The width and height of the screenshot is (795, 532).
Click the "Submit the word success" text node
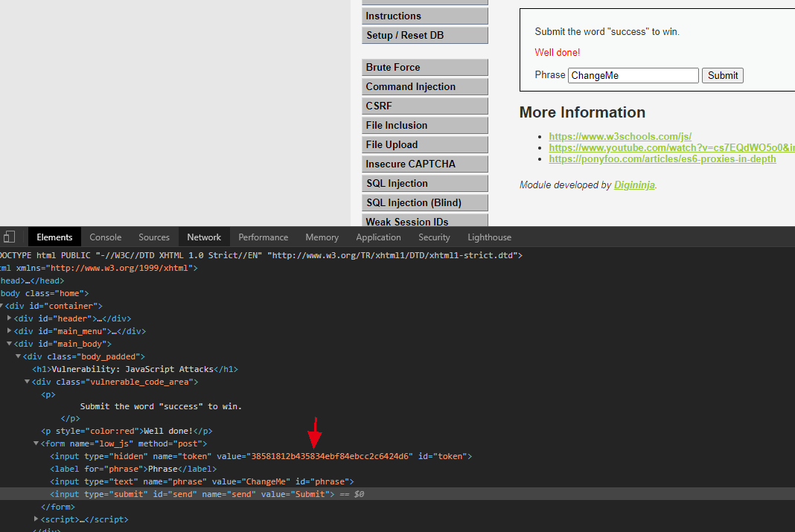coord(161,406)
